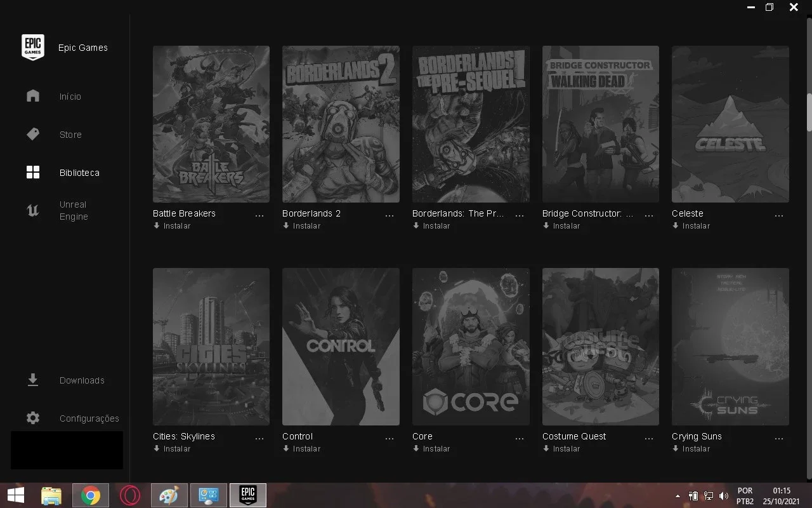Open File Explorer from the taskbar

[51, 495]
